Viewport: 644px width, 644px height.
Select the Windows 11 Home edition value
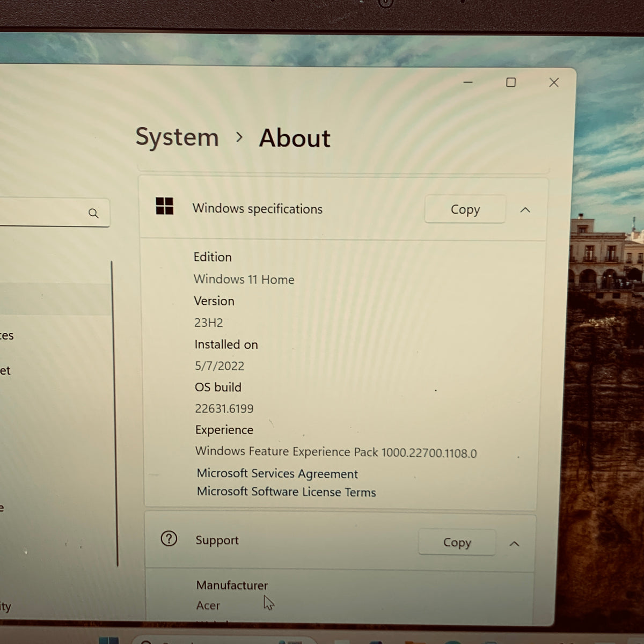point(244,280)
